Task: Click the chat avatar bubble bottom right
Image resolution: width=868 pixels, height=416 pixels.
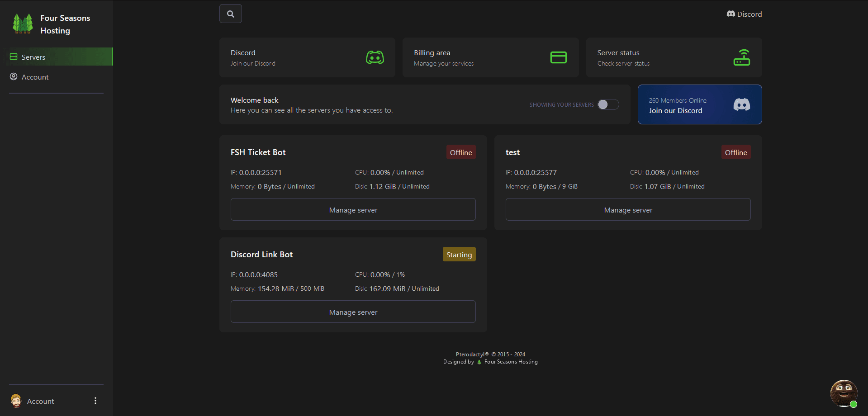Action: click(844, 393)
